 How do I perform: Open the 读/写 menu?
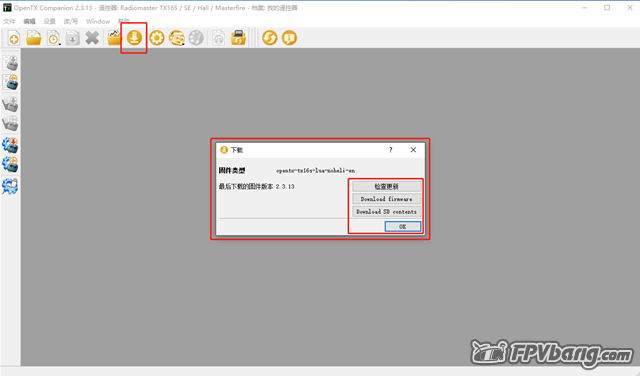click(71, 21)
